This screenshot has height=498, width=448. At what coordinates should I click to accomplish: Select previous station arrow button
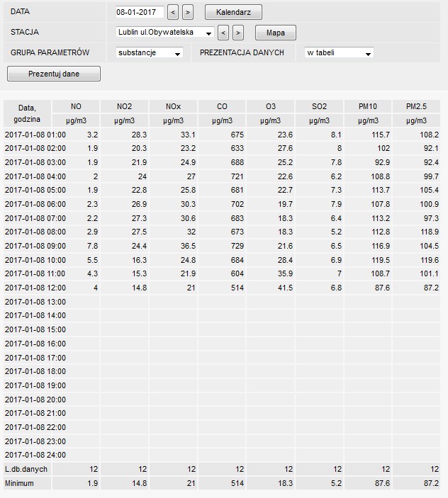(x=223, y=33)
